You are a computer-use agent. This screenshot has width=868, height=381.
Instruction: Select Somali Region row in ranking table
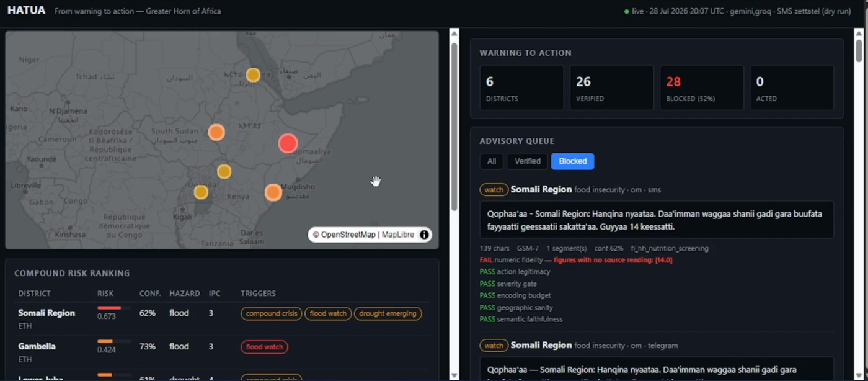click(222, 319)
